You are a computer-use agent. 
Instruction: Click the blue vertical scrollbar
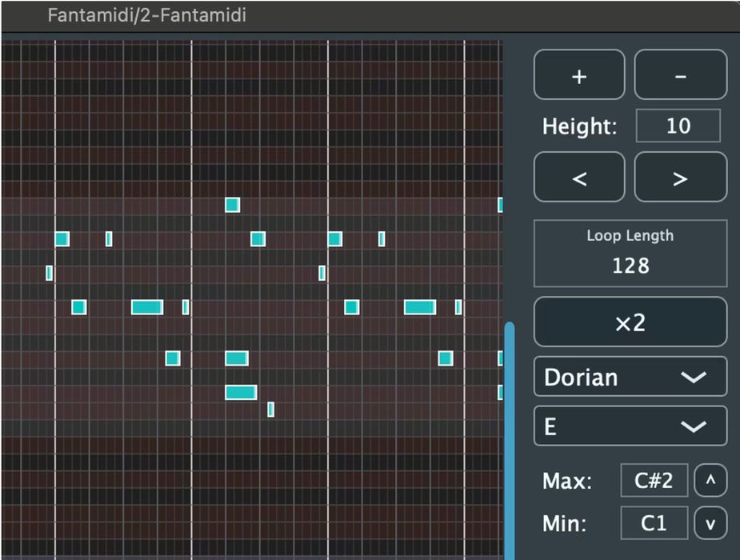(x=510, y=440)
